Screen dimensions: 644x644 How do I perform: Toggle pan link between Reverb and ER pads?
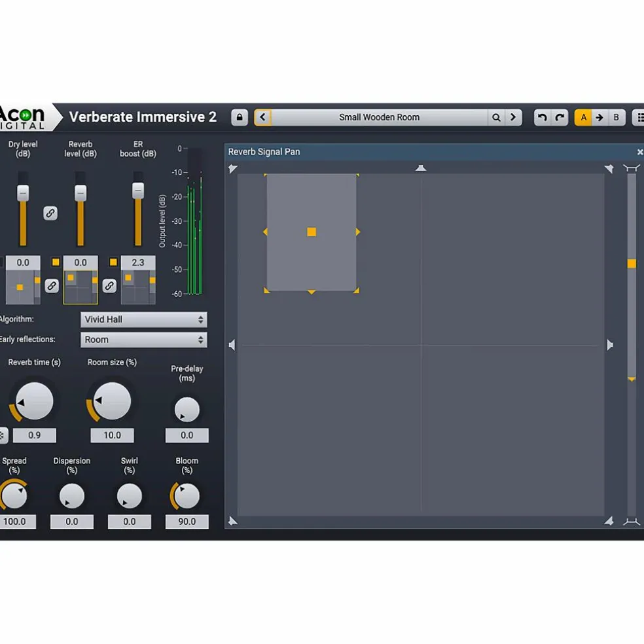[109, 286]
